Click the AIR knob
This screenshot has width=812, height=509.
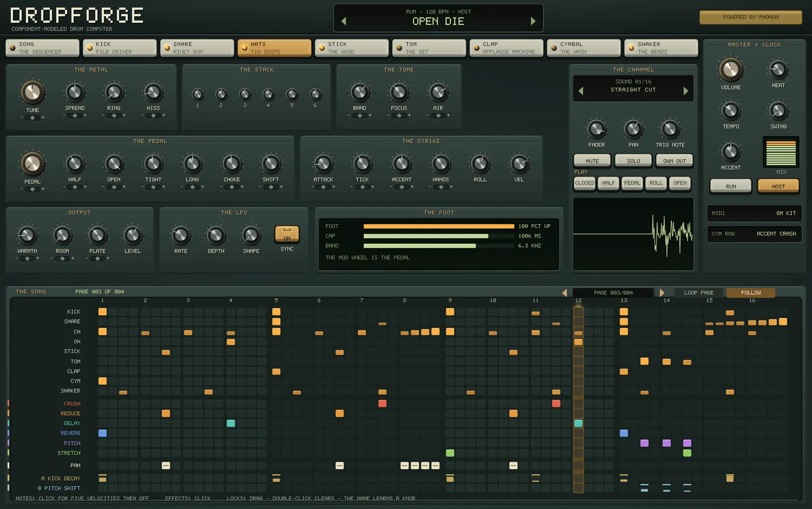[x=438, y=93]
